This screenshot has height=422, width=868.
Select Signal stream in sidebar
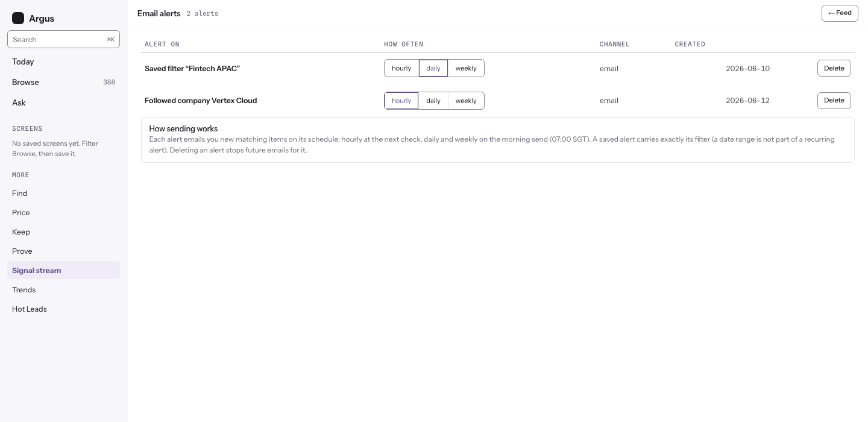coord(63,270)
